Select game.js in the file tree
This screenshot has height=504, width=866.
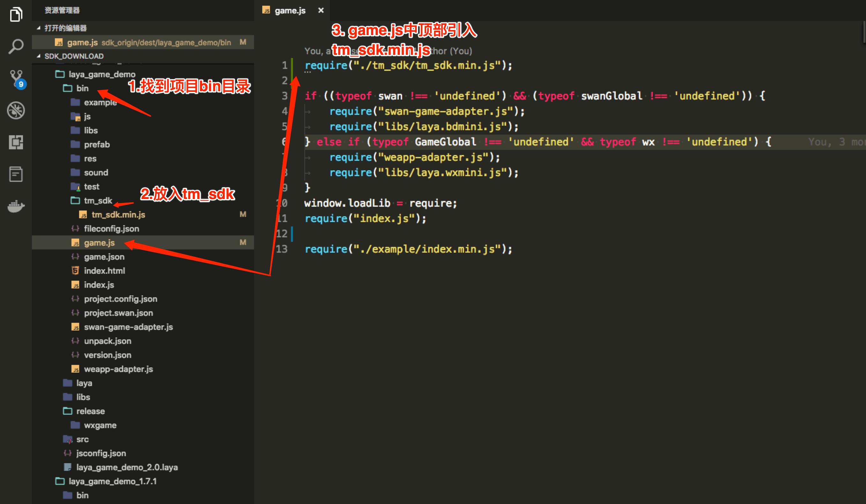tap(143, 242)
